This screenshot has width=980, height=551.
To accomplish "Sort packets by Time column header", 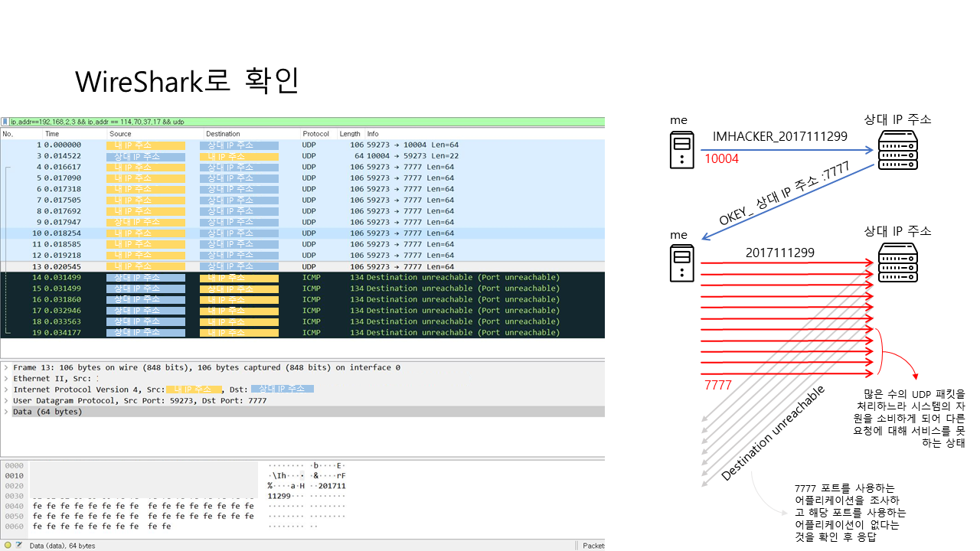I will click(x=74, y=134).
